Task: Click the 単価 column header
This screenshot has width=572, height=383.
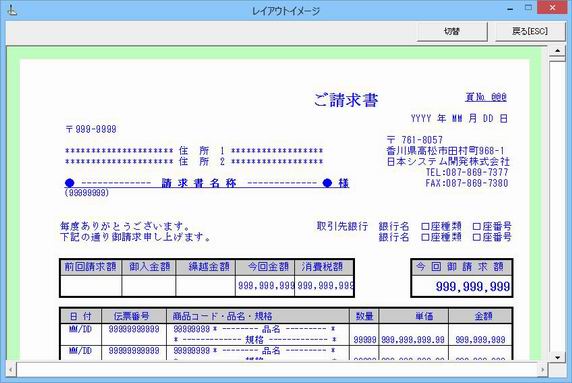Action: [x=414, y=316]
